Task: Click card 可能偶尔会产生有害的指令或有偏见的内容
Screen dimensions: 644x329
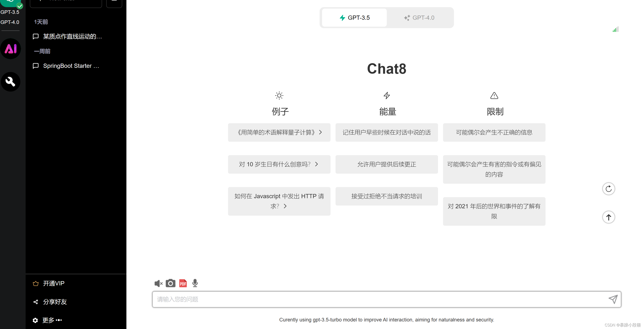Action: 494,169
